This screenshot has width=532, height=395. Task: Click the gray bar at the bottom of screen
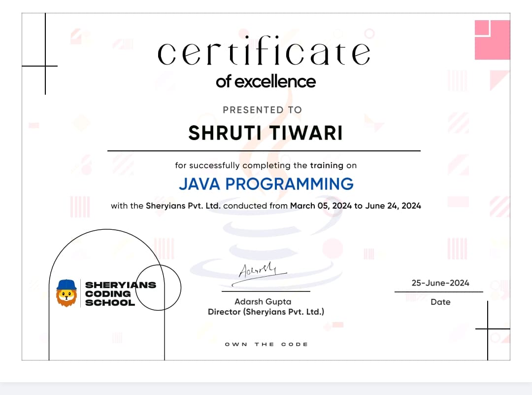266,389
